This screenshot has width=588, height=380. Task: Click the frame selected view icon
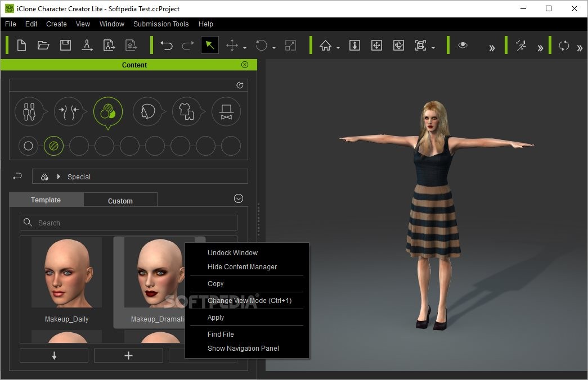click(x=421, y=46)
